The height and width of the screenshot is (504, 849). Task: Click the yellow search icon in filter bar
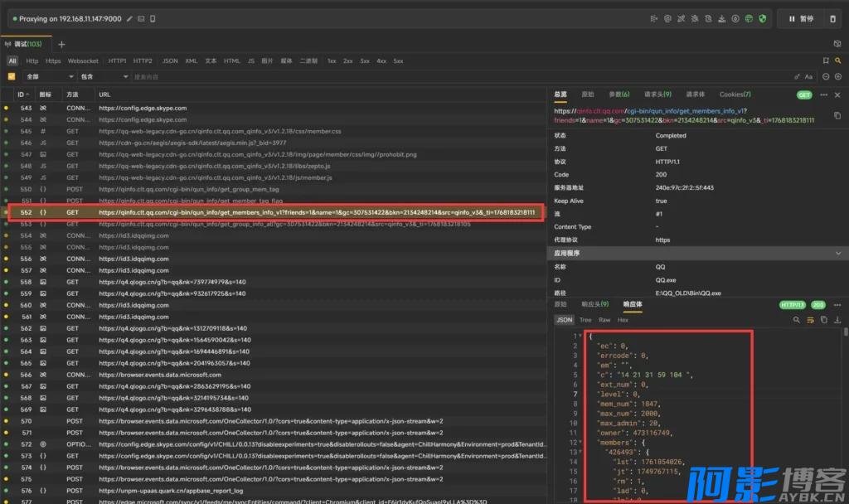838,61
